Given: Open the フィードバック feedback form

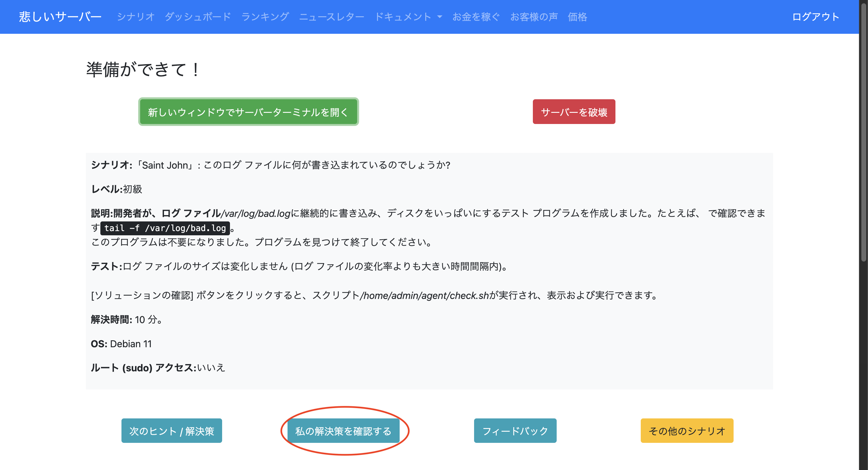Looking at the screenshot, I should click(514, 430).
